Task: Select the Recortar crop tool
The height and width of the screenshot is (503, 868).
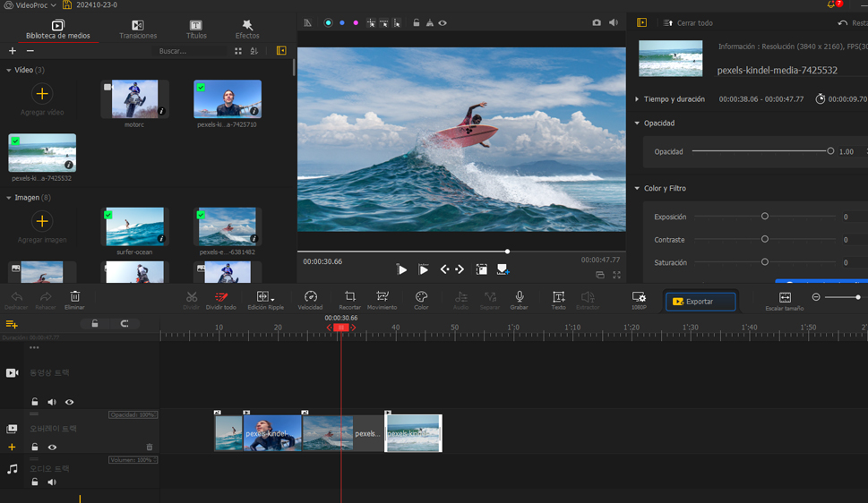Action: [x=350, y=301]
